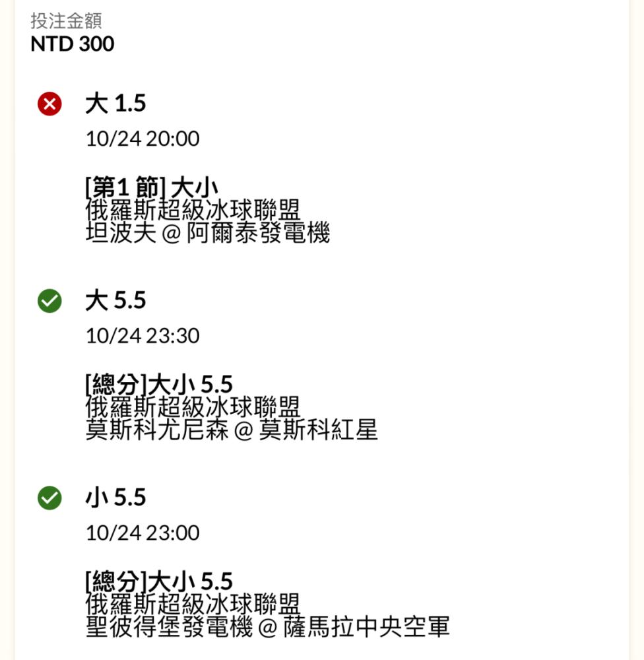The height and width of the screenshot is (660, 644).
Task: Open the [第1 節] 大小 market label
Action: point(152,187)
